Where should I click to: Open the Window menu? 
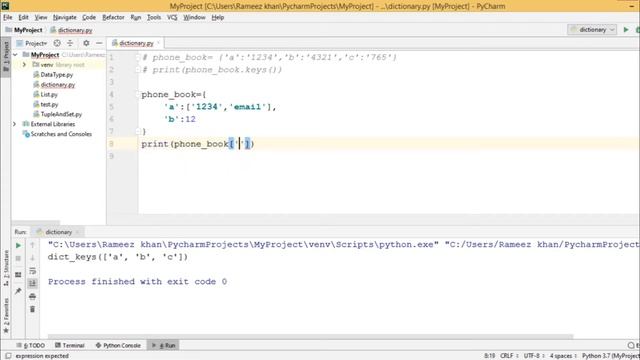tap(194, 17)
